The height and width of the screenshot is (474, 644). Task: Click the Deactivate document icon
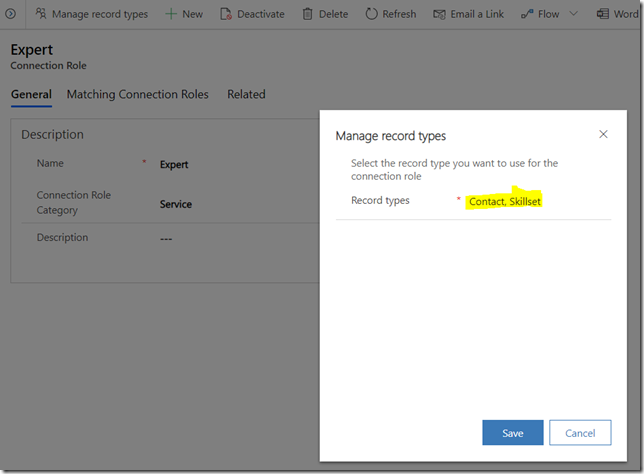(226, 14)
